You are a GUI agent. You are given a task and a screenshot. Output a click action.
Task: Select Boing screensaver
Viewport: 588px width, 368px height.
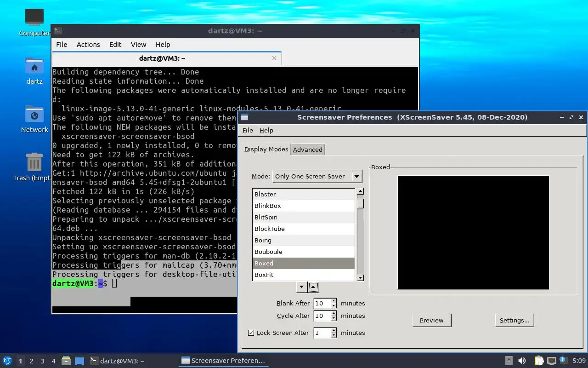coord(304,240)
